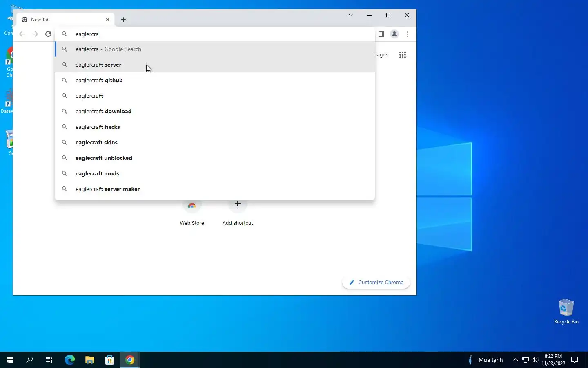The image size is (588, 368).
Task: Launch Microsoft Edge from the taskbar
Action: click(x=70, y=360)
